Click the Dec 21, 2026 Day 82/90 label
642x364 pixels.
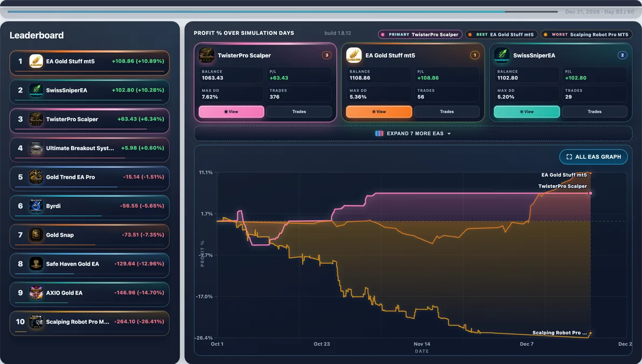click(x=599, y=12)
